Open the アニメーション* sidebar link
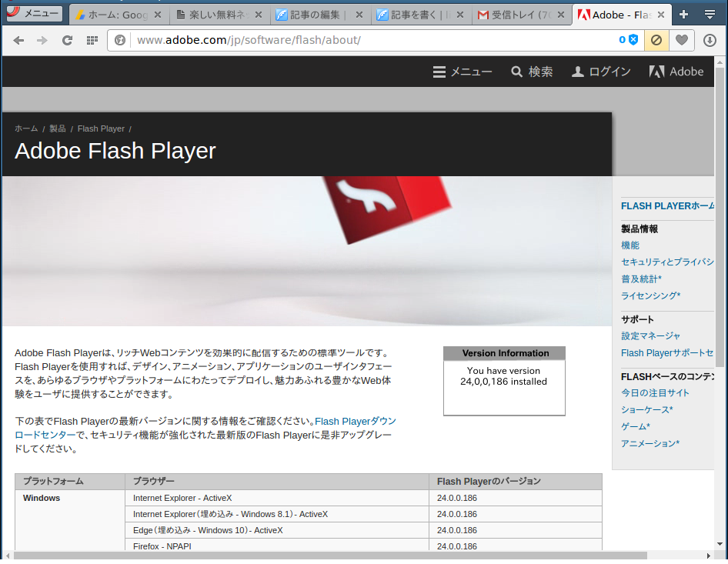This screenshot has width=728, height=564. tap(650, 444)
